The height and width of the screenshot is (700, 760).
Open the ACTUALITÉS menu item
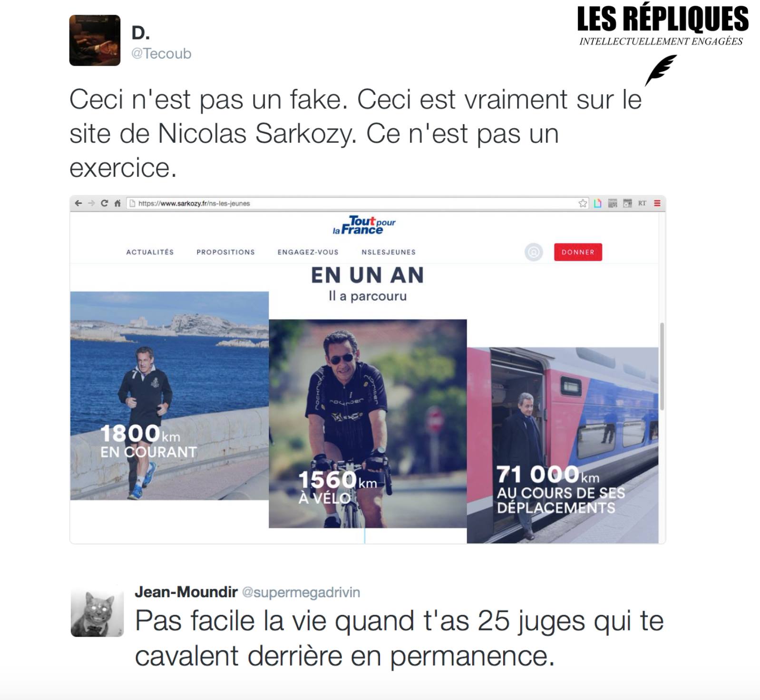pos(150,252)
